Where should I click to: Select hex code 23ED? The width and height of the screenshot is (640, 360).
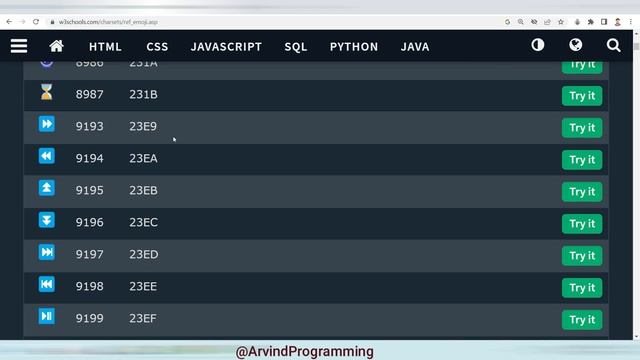144,255
